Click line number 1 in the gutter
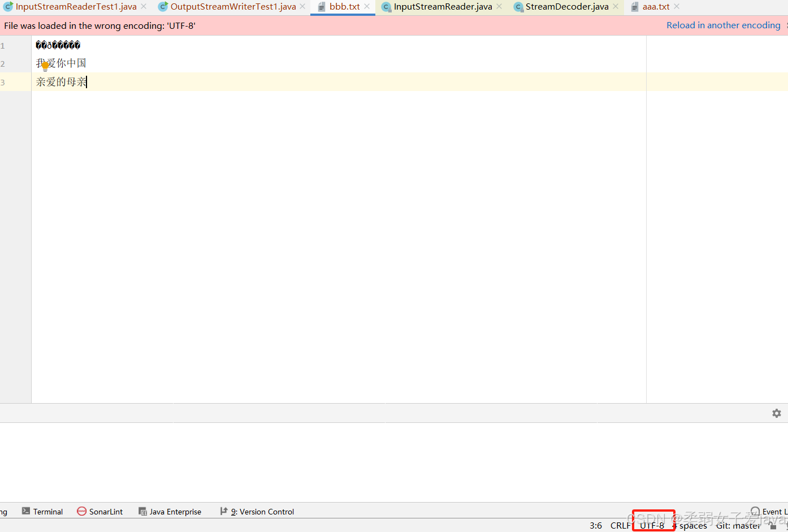The height and width of the screenshot is (532, 788). click(x=2, y=45)
